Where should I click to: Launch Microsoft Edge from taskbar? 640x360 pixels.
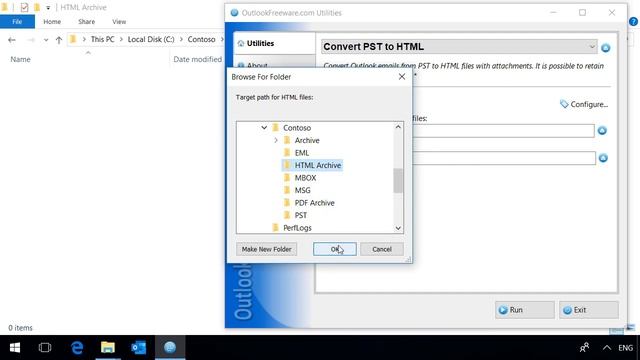[77, 347]
